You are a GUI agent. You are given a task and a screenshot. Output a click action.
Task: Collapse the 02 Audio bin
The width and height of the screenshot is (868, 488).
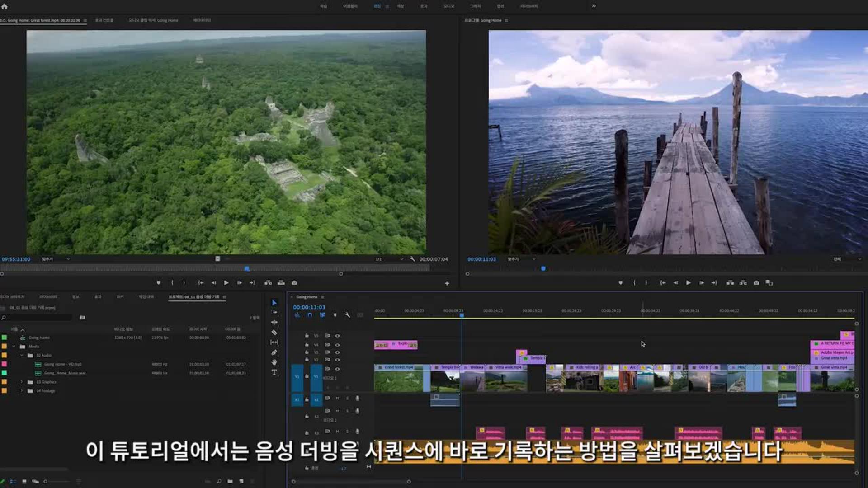click(21, 355)
